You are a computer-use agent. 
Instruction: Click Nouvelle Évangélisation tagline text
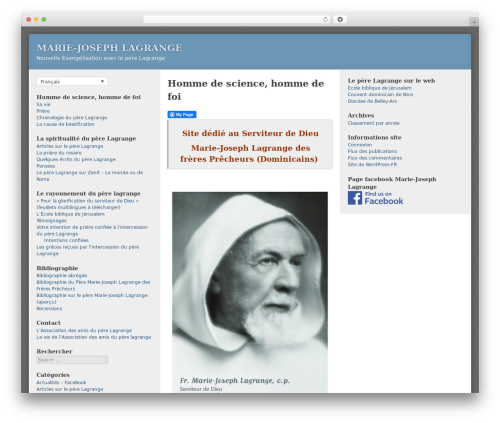(101, 58)
